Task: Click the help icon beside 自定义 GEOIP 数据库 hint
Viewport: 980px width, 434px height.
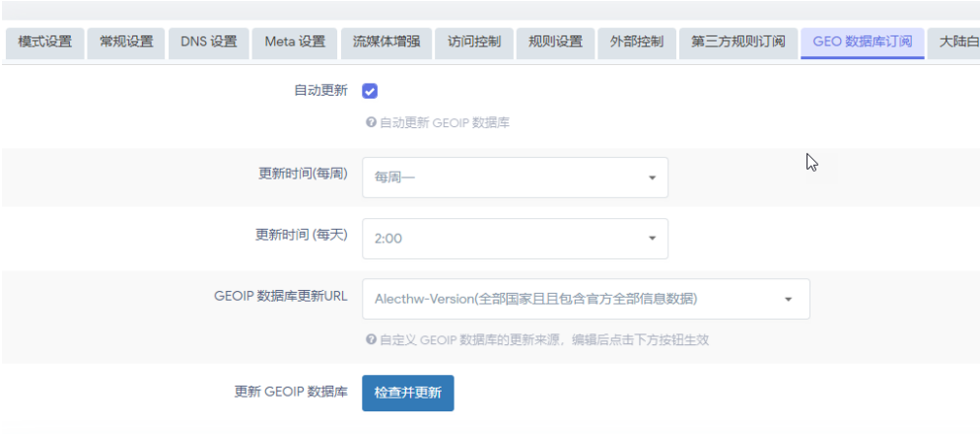Action: (371, 339)
